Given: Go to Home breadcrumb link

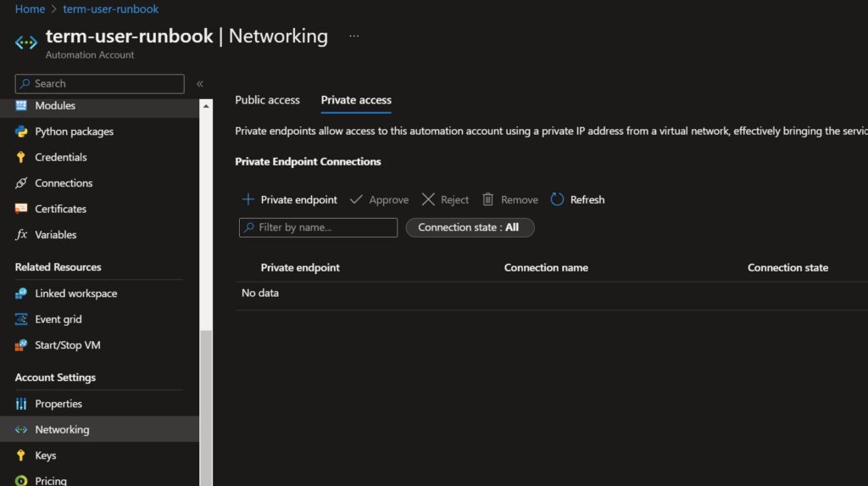Looking at the screenshot, I should (30, 8).
